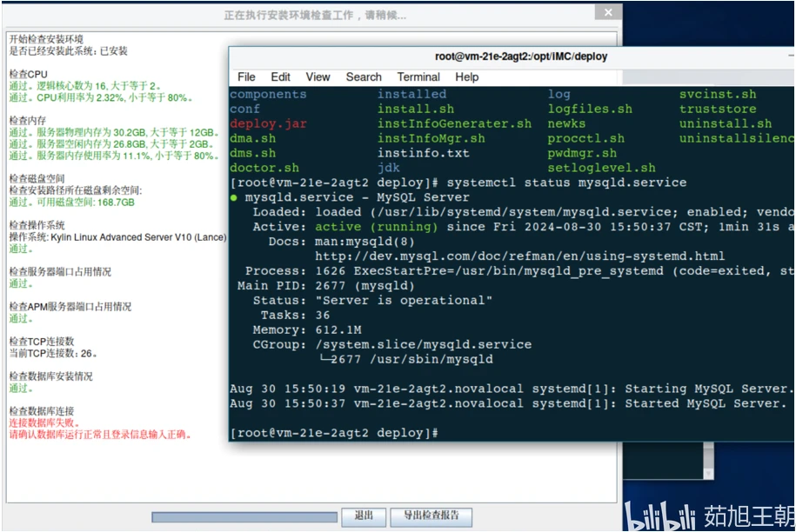Select the 'Server is operational' status text
Screen dimensions: 796x532
pyautogui.click(x=404, y=300)
